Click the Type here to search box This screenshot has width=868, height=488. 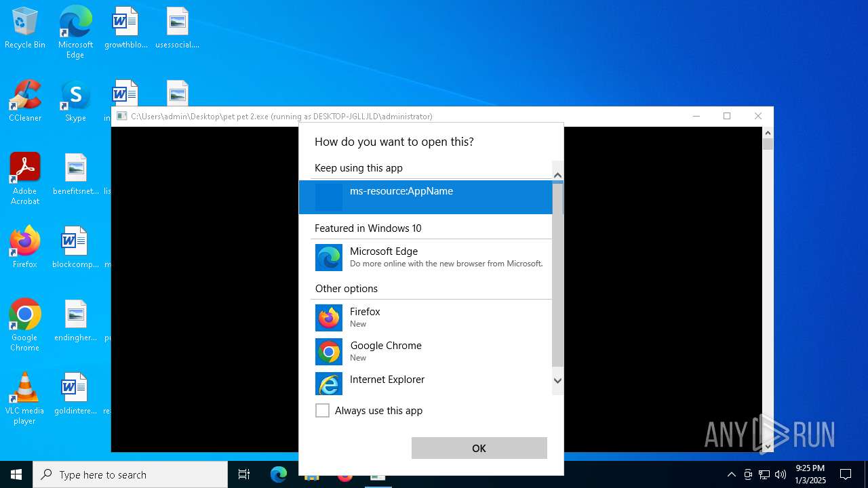(130, 474)
